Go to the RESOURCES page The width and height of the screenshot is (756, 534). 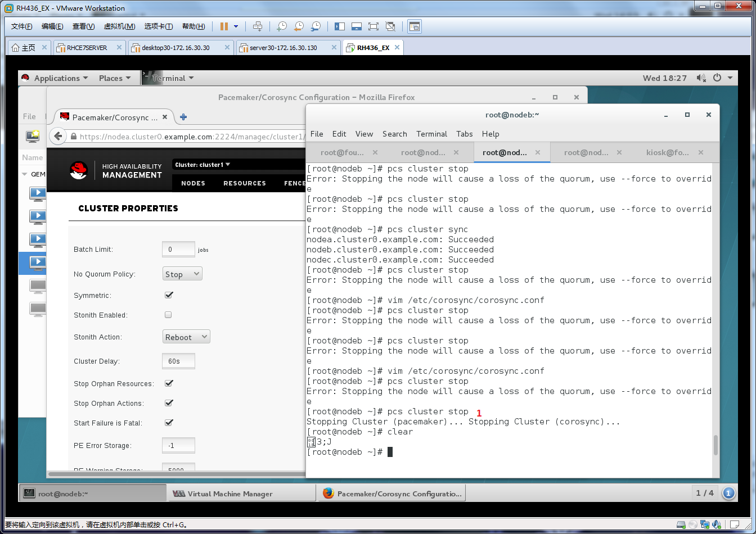click(x=245, y=183)
